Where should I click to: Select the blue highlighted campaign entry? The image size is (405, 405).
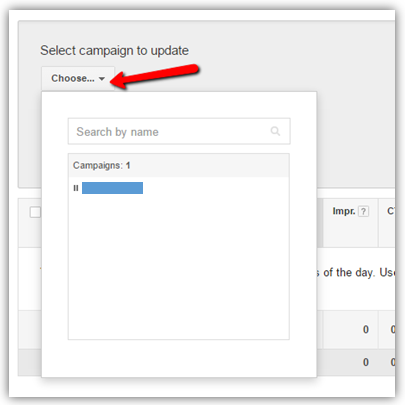coord(112,188)
